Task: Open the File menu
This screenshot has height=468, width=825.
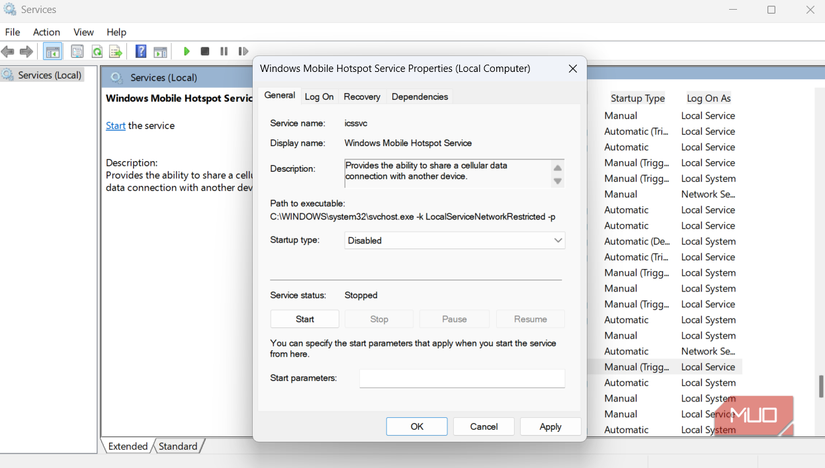Action: 13,32
